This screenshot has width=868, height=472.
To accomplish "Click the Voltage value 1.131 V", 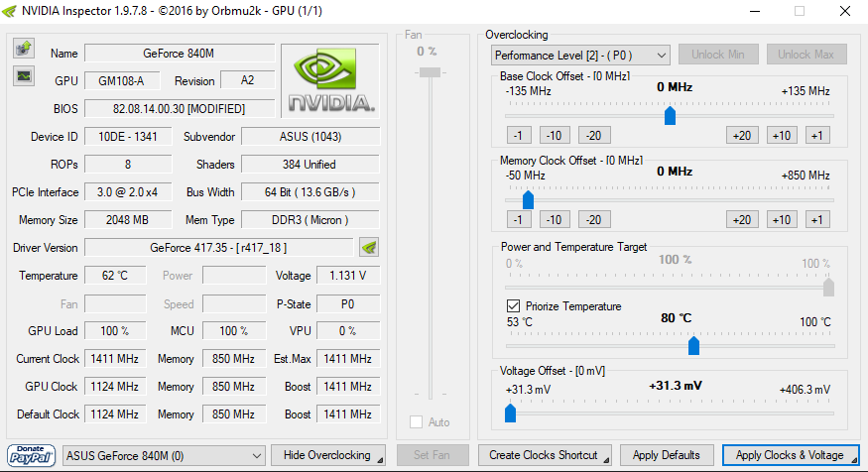I will click(x=347, y=276).
